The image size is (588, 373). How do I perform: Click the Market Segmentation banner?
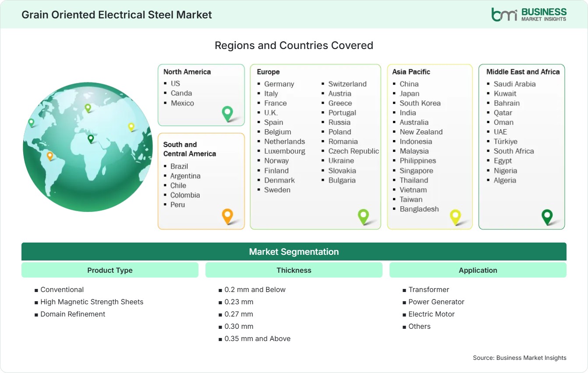[294, 252]
